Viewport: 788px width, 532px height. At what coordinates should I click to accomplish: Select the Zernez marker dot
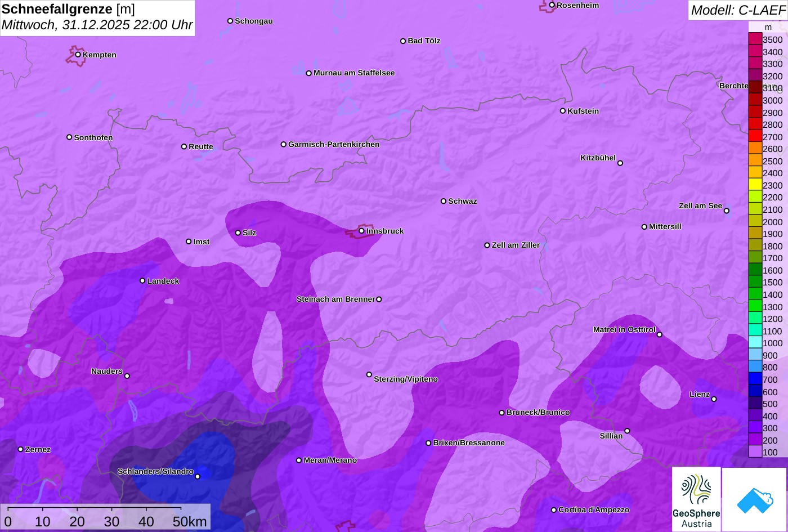pyautogui.click(x=21, y=449)
